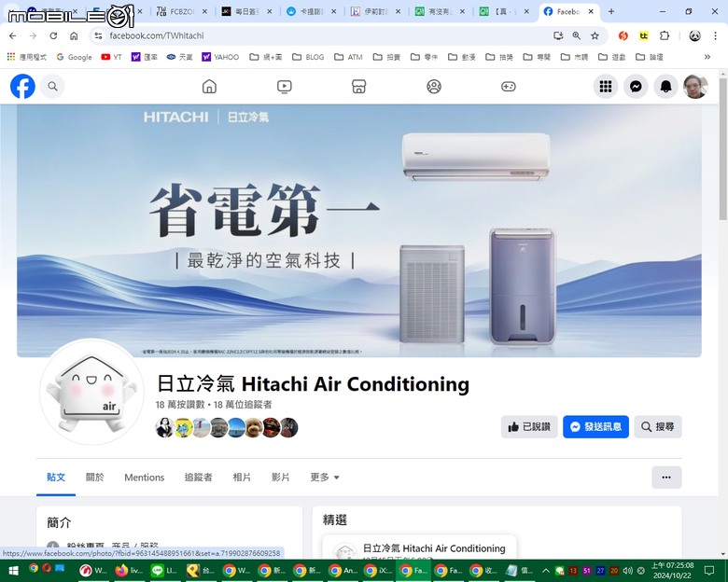Image resolution: width=728 pixels, height=582 pixels.
Task: Open the Facebook Video (Watch) icon
Action: point(284,87)
